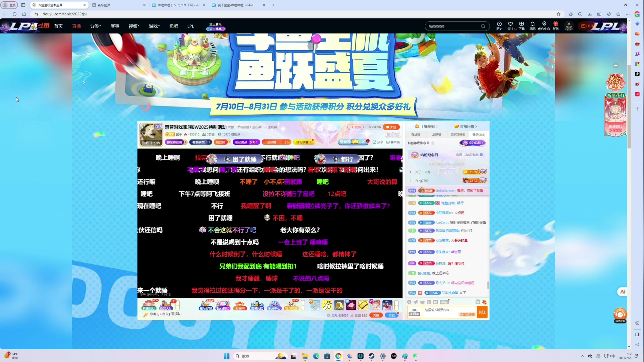The width and height of the screenshot is (644, 362).
Task: Click the 充值 recharge button
Action: (x=376, y=315)
